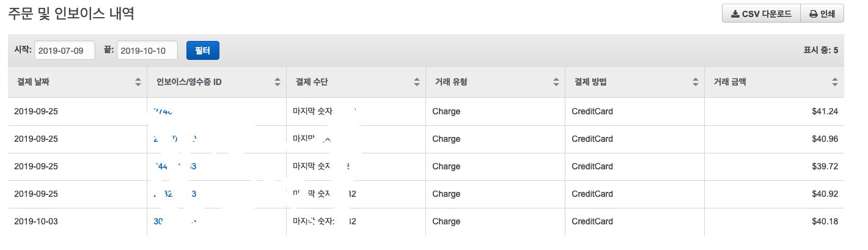The height and width of the screenshot is (250, 868).
Task: Click the 시작 start date field
Action: pyautogui.click(x=65, y=51)
